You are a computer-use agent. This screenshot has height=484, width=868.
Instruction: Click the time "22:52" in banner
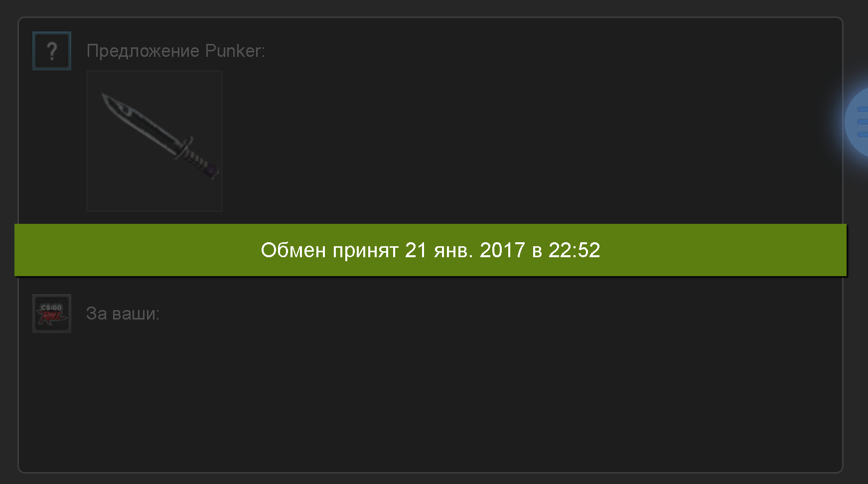(574, 250)
